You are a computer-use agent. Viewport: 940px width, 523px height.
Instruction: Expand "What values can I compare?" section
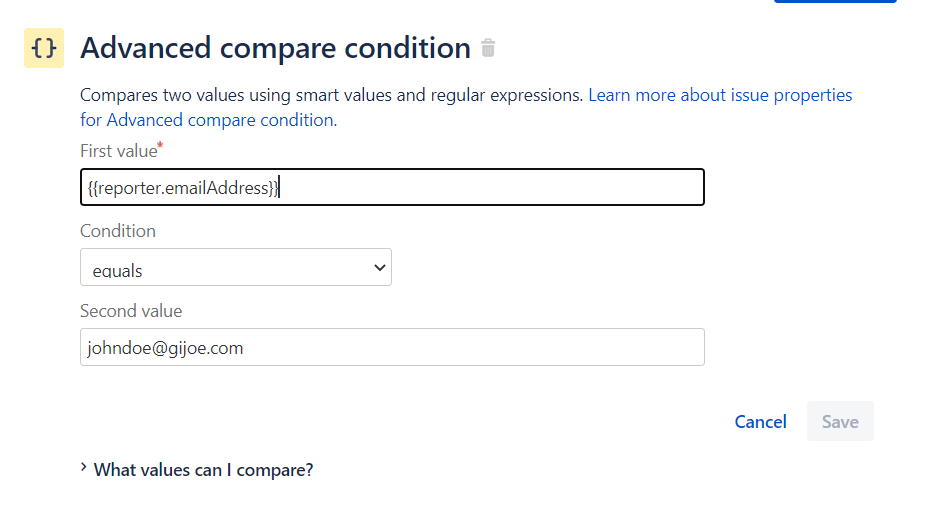[x=203, y=470]
